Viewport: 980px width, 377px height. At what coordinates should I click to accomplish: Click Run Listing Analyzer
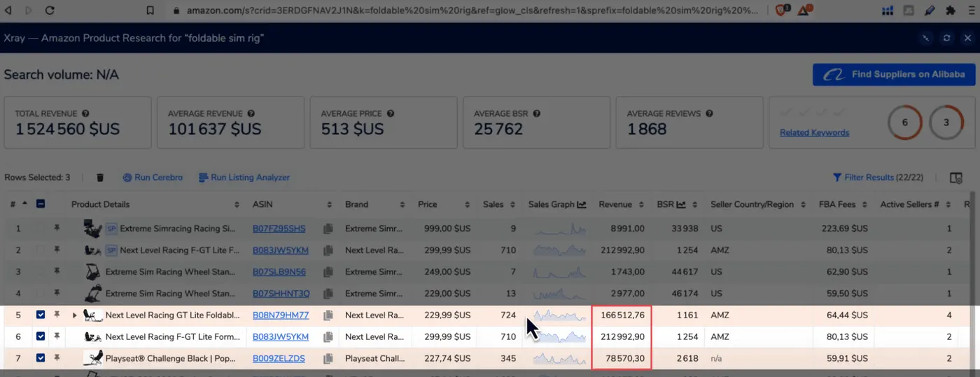(x=244, y=178)
